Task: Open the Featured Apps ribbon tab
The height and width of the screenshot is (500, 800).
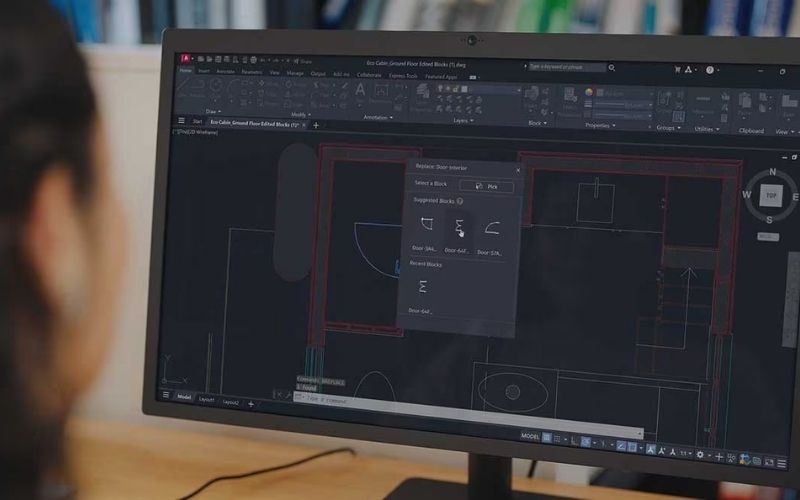Action: tap(441, 77)
